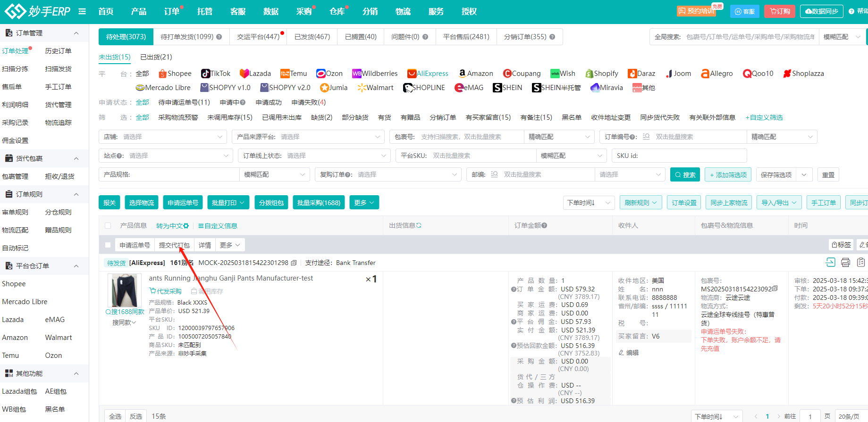Open the 仓库 menu in the top navigation
This screenshot has width=868, height=422.
[337, 11]
